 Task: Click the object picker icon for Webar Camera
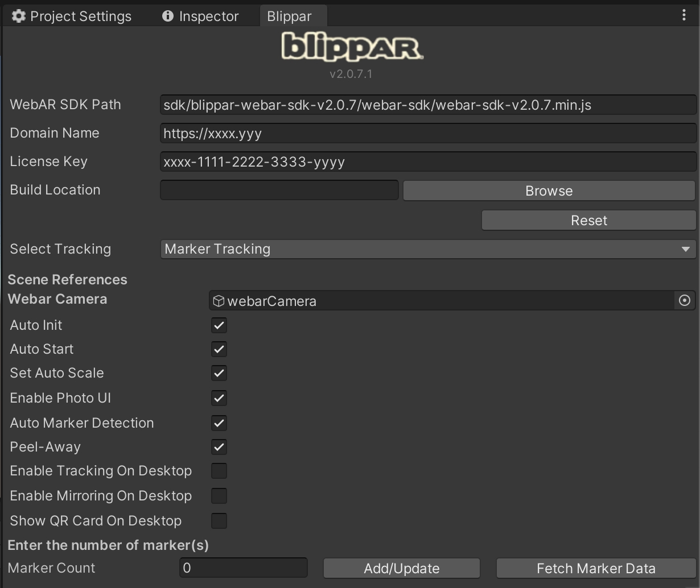(684, 300)
